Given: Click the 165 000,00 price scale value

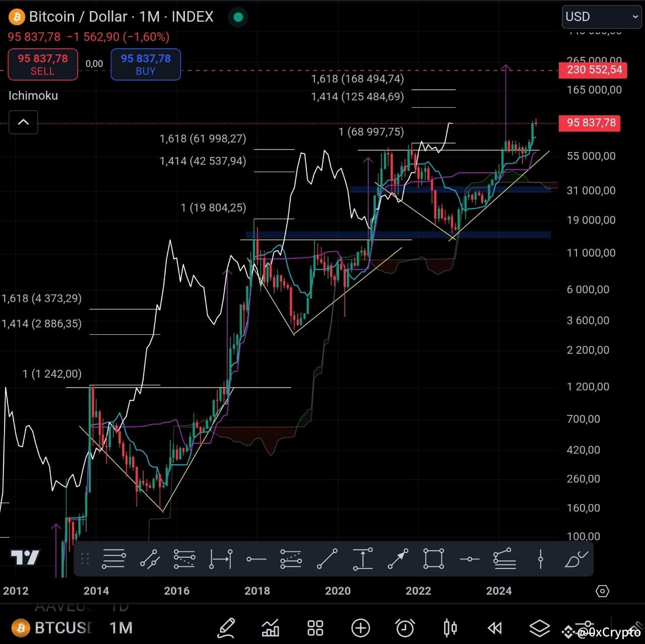Looking at the screenshot, I should coord(594,90).
